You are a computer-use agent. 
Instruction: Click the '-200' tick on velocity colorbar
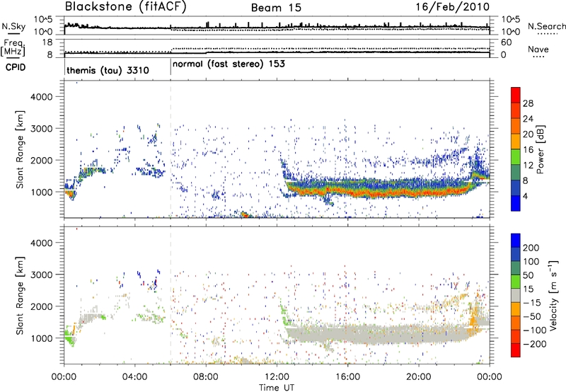click(535, 344)
